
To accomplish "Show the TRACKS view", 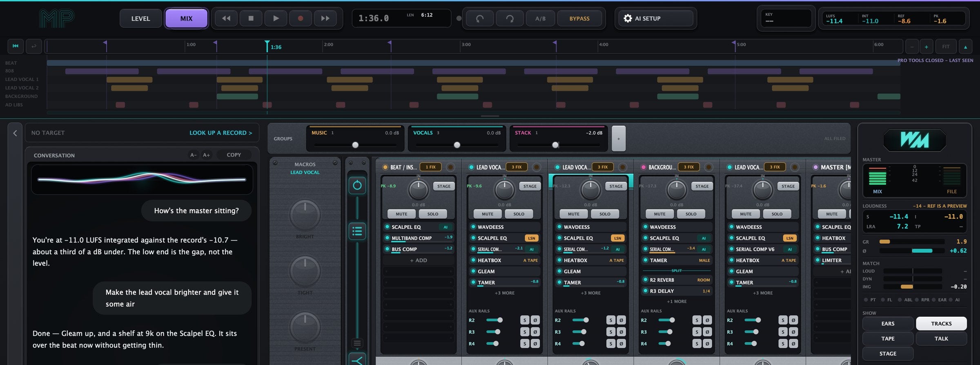I will (x=941, y=323).
